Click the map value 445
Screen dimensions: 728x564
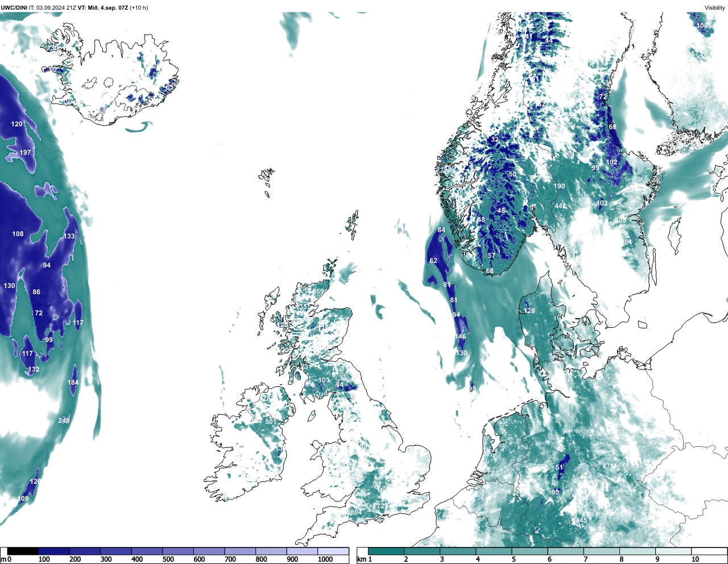581,520
